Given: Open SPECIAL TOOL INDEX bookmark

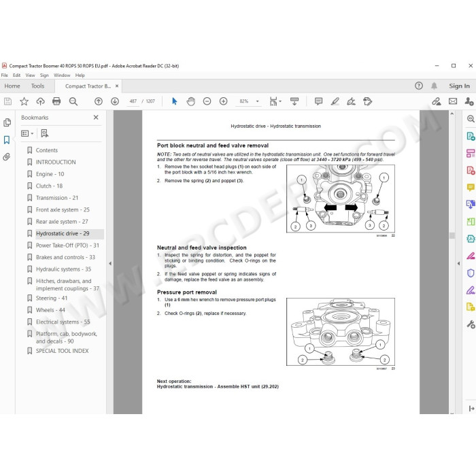Looking at the screenshot, I should pyautogui.click(x=63, y=351).
